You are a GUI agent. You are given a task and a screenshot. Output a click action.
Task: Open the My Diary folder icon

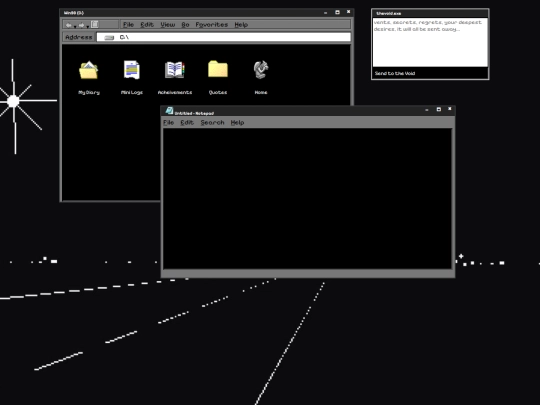(x=89, y=70)
